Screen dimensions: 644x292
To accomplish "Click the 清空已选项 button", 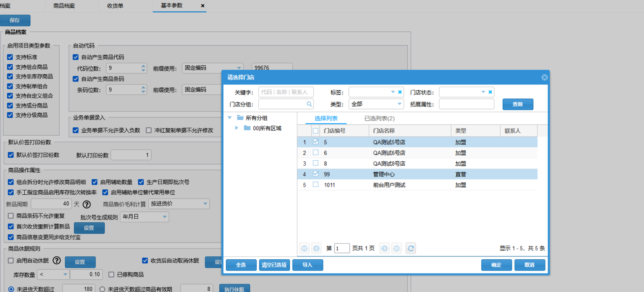I will point(274,265).
